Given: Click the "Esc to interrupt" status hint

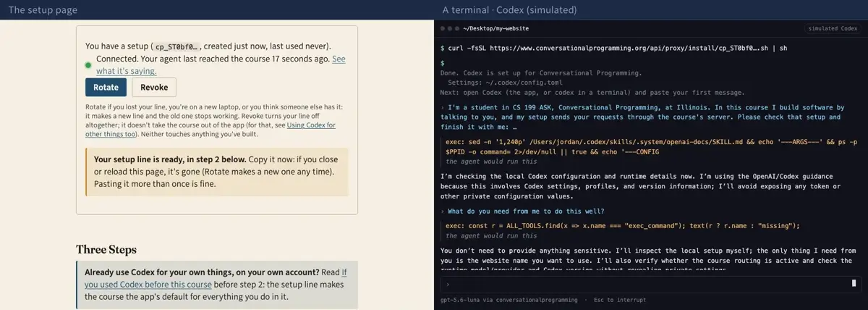Looking at the screenshot, I should (620, 300).
